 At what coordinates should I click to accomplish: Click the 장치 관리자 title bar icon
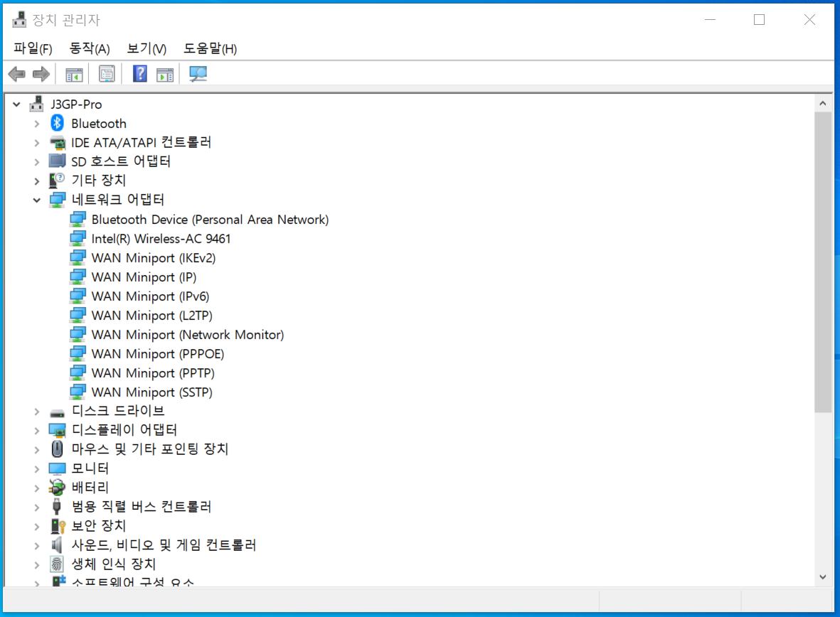(20, 19)
